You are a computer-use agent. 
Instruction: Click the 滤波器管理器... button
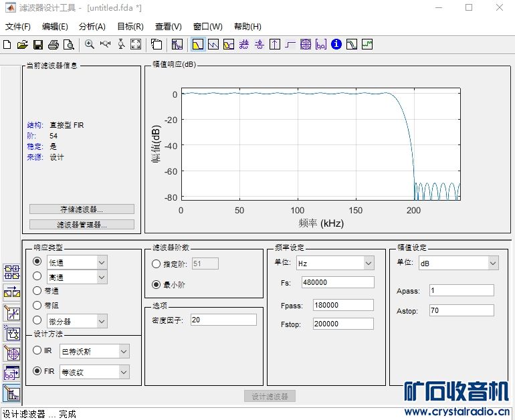[82, 225]
